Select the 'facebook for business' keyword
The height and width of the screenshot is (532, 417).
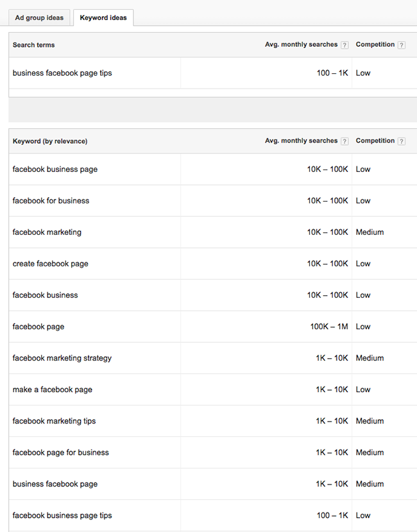pos(51,200)
